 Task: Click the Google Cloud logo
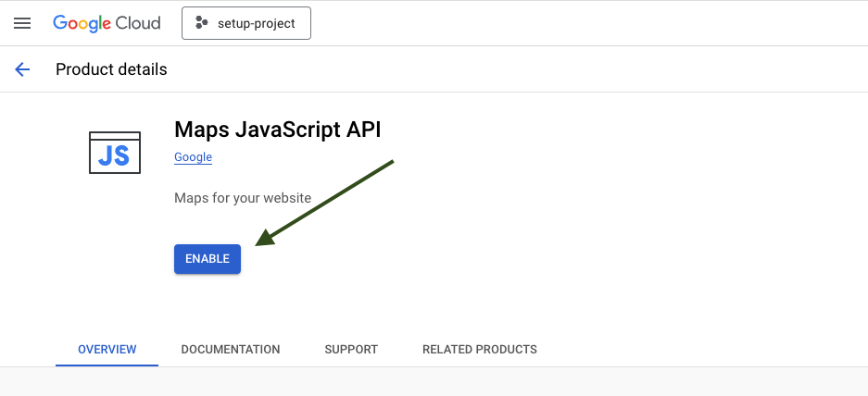107,23
